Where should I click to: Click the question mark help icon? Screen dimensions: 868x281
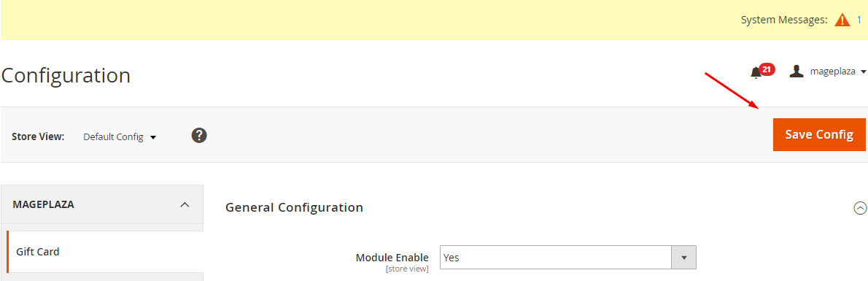point(199,135)
